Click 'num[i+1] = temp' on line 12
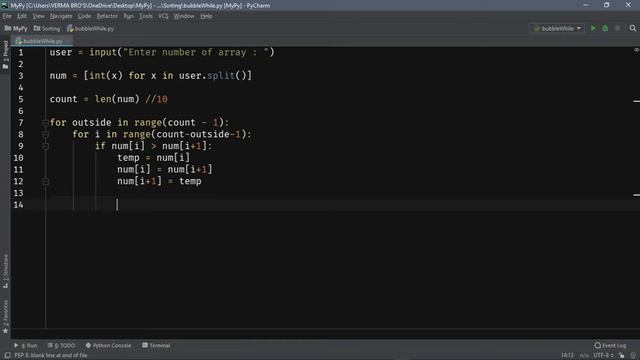 159,181
